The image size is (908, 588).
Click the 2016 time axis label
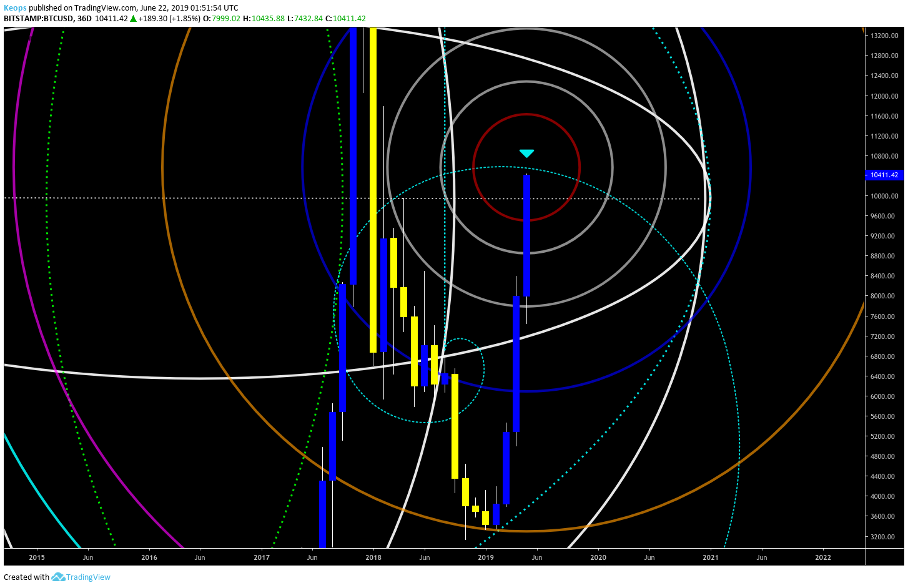(149, 557)
